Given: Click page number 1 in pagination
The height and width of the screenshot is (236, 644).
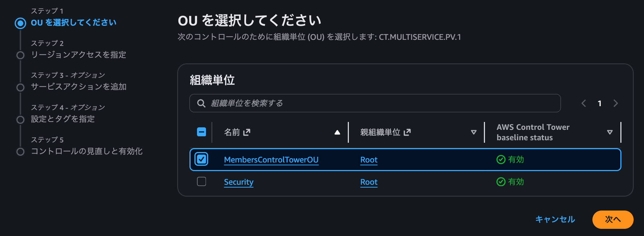Looking at the screenshot, I should tap(600, 103).
